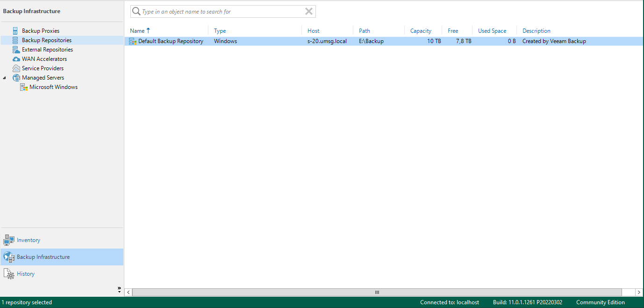The image size is (644, 308).
Task: Click the WAN Accelerators cloud icon
Action: 16,59
